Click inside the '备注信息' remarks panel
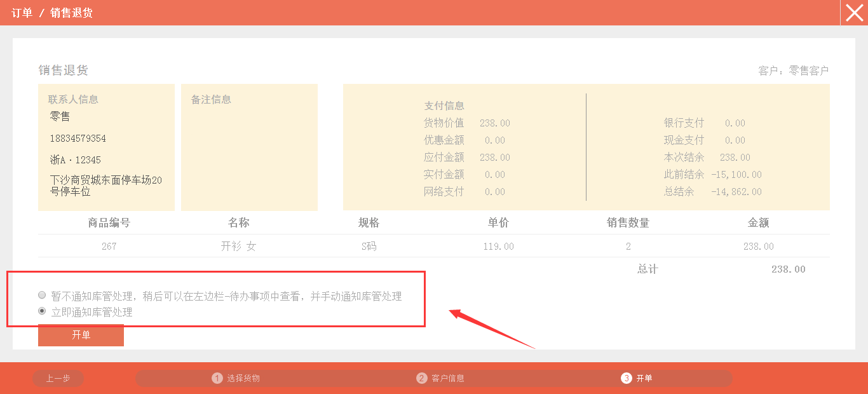Image resolution: width=868 pixels, height=394 pixels. pos(249,153)
